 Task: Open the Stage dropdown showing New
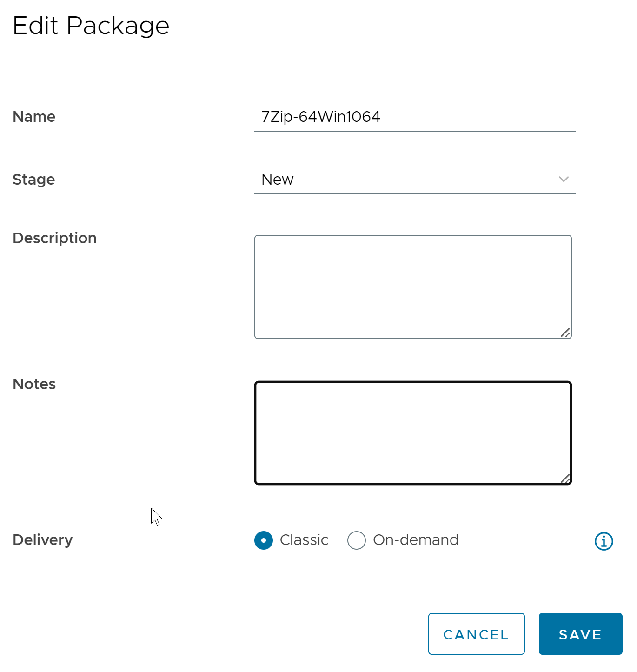pyautogui.click(x=415, y=180)
